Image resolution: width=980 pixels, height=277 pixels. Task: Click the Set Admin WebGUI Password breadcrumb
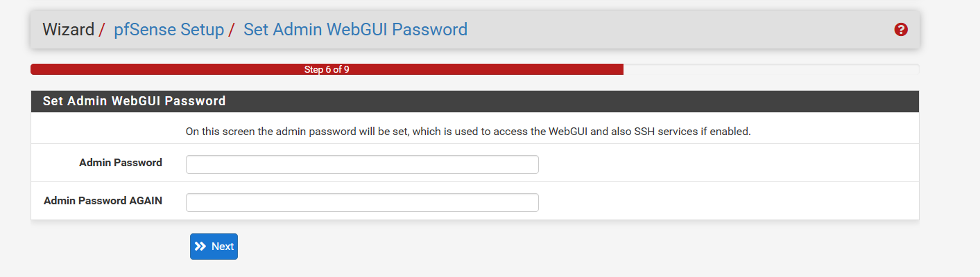(355, 30)
